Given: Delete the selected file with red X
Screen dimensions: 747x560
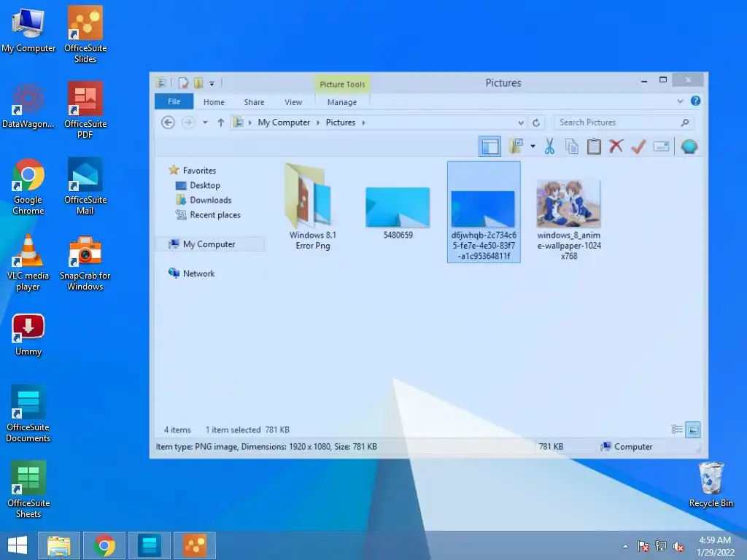Looking at the screenshot, I should pyautogui.click(x=616, y=146).
